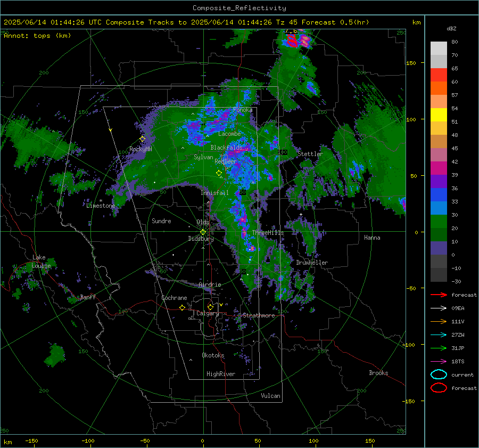Click the dBZ legend heading
The width and height of the screenshot is (479, 448).
[451, 28]
